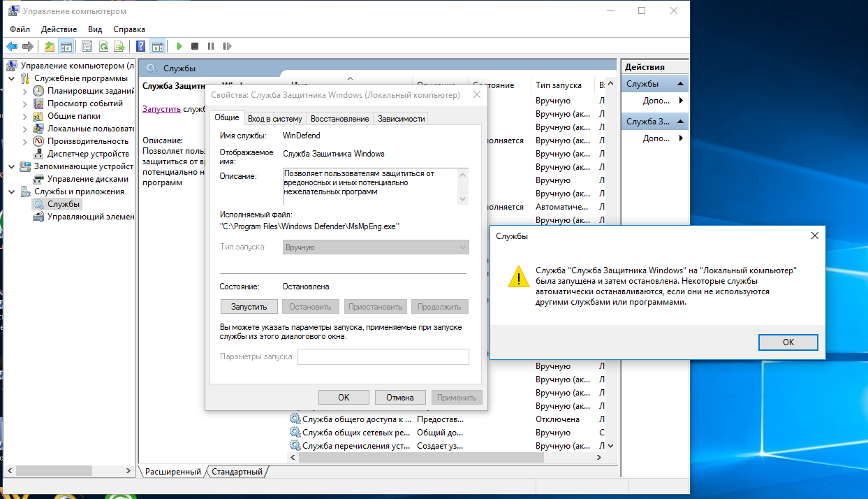This screenshot has width=868, height=499.
Task: Click the Pause Service toolbar icon
Action: point(211,46)
